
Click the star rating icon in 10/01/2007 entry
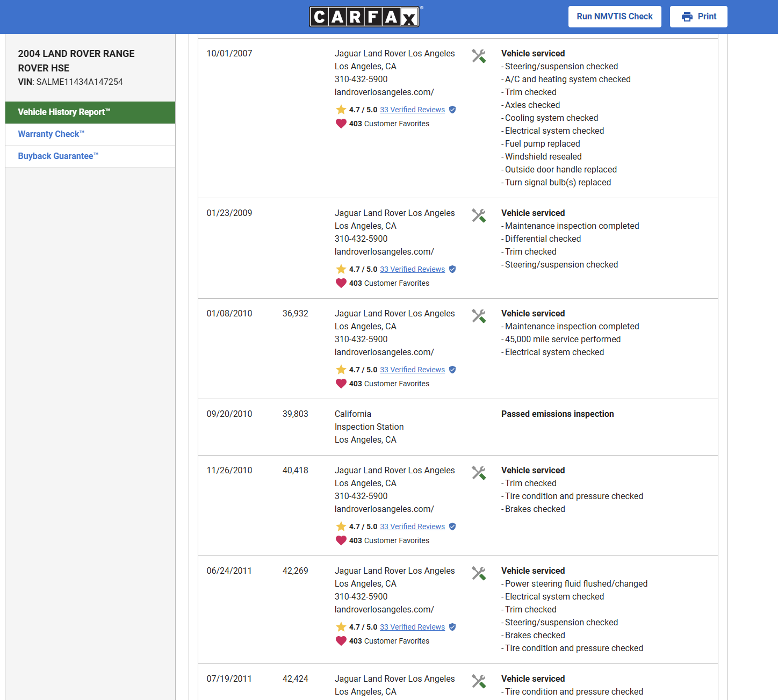(341, 110)
